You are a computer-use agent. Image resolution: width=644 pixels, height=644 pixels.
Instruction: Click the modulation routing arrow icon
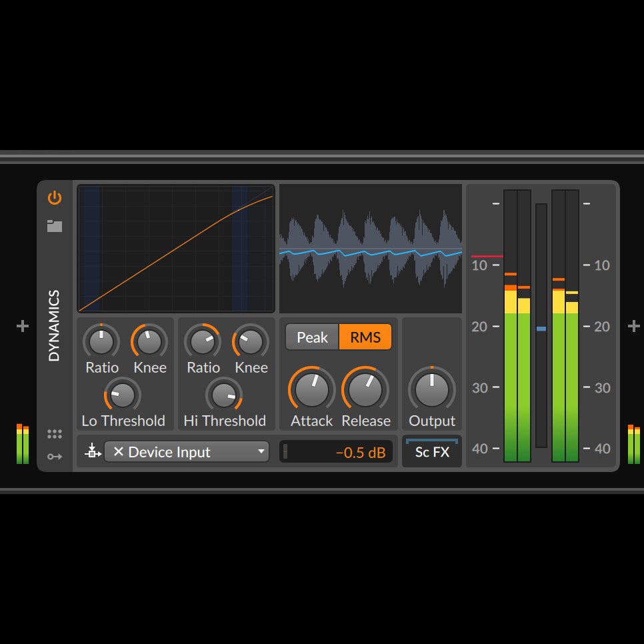(55, 456)
